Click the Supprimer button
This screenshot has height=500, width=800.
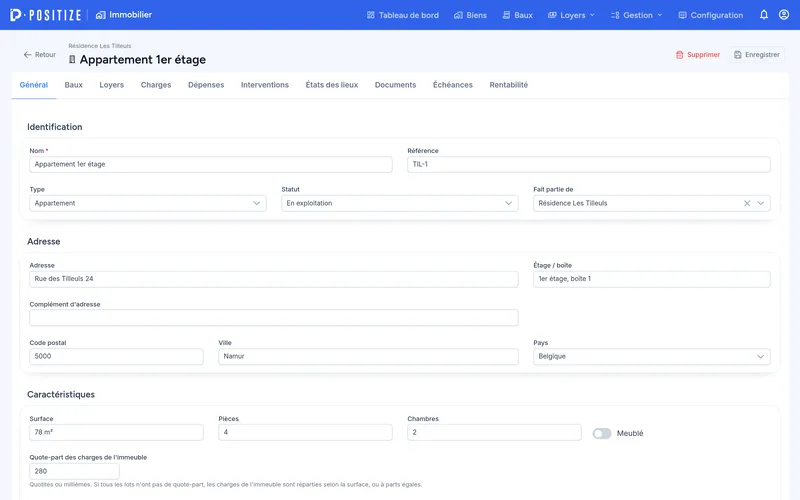[697, 55]
